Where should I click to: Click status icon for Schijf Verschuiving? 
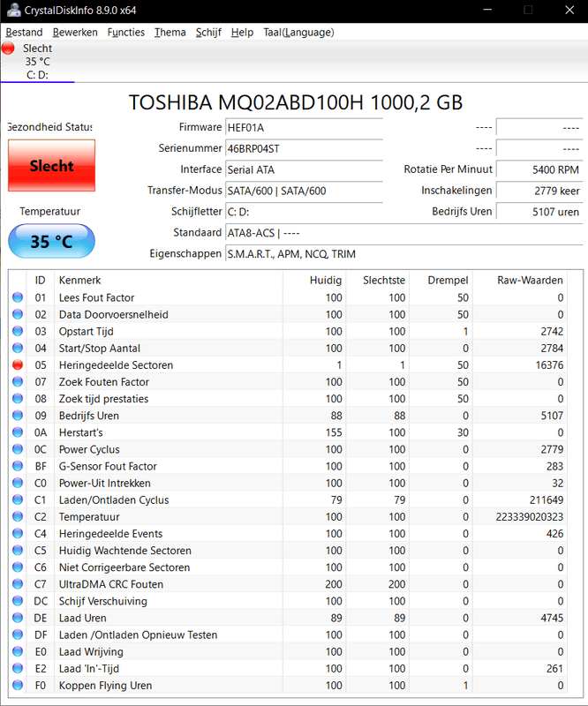click(18, 601)
